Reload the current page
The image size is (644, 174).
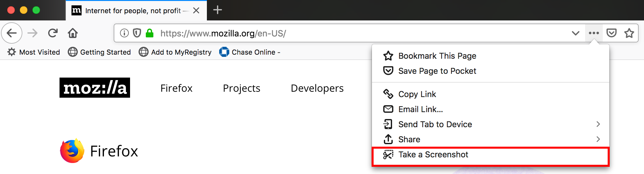coord(53,33)
